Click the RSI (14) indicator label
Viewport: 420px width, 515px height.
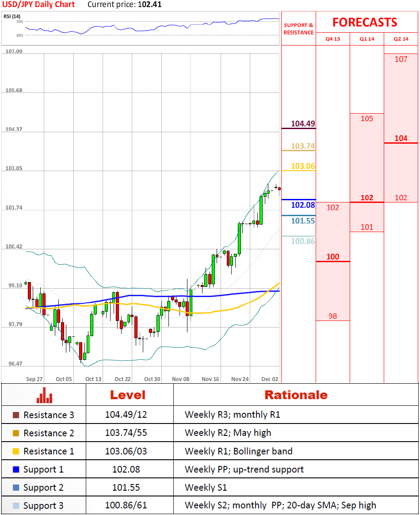coord(13,16)
